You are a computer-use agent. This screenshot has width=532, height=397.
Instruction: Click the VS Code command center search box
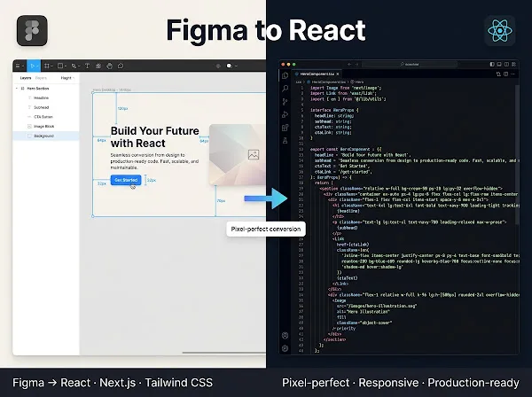click(x=409, y=64)
